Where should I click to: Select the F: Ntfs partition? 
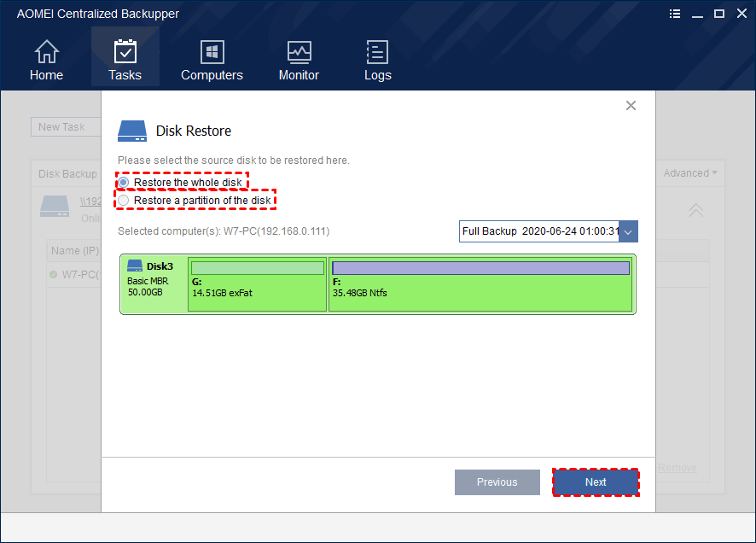(480, 284)
